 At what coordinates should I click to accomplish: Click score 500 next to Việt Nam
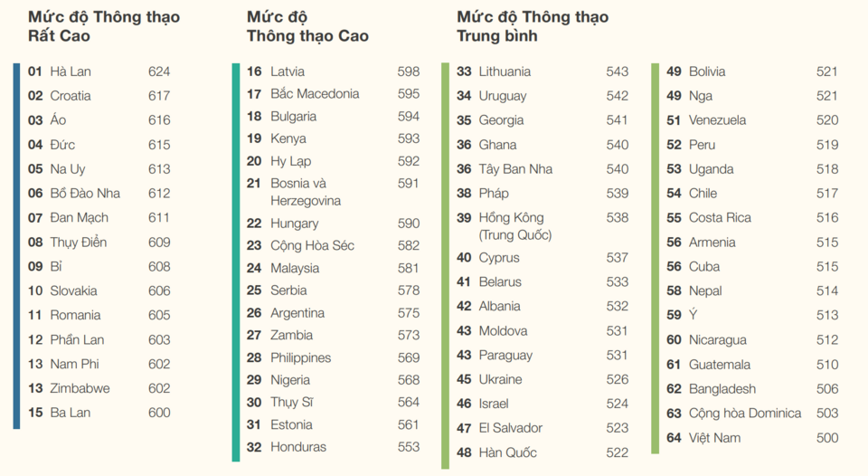point(827,438)
